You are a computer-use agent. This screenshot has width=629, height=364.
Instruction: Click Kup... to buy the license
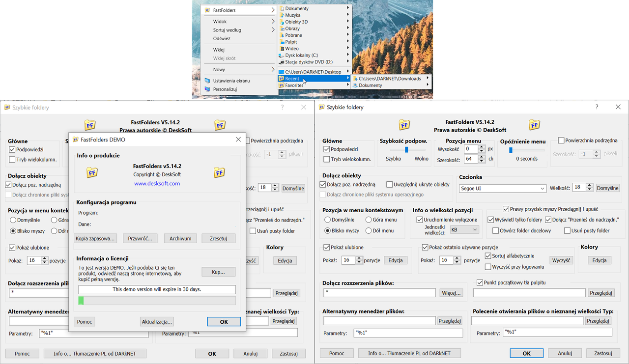[x=218, y=272]
